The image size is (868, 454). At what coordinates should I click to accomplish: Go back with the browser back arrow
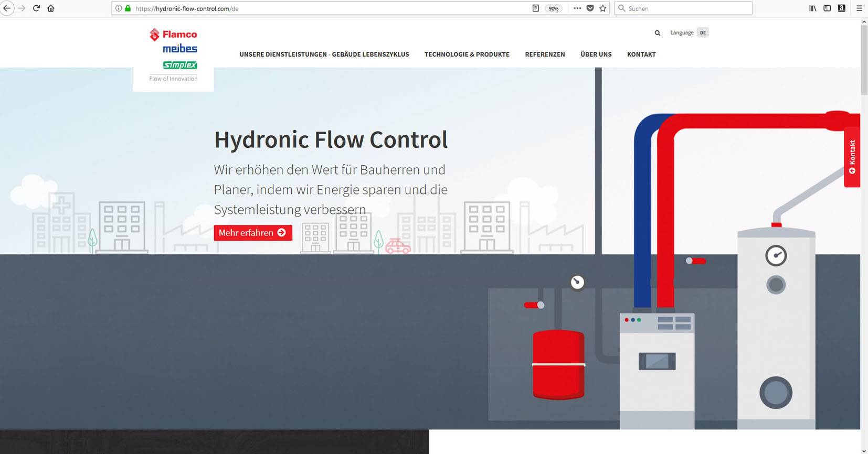7,8
